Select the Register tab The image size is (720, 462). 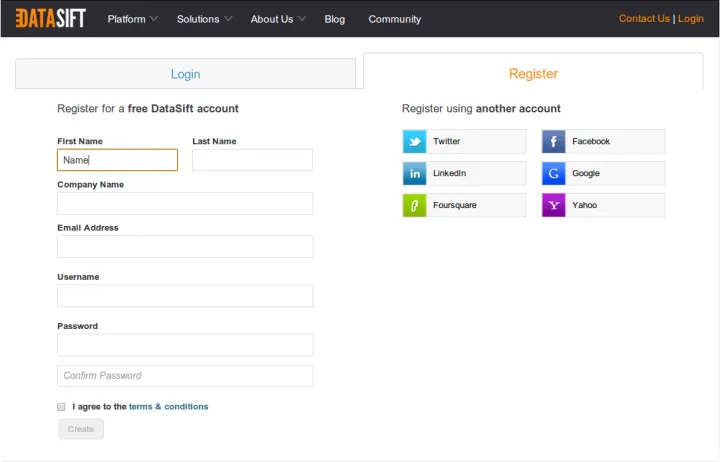click(x=533, y=74)
